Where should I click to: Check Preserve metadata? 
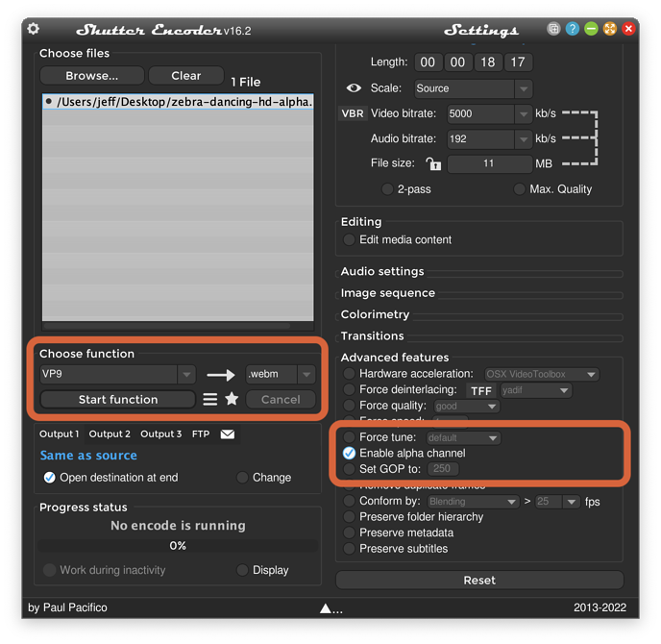point(349,533)
